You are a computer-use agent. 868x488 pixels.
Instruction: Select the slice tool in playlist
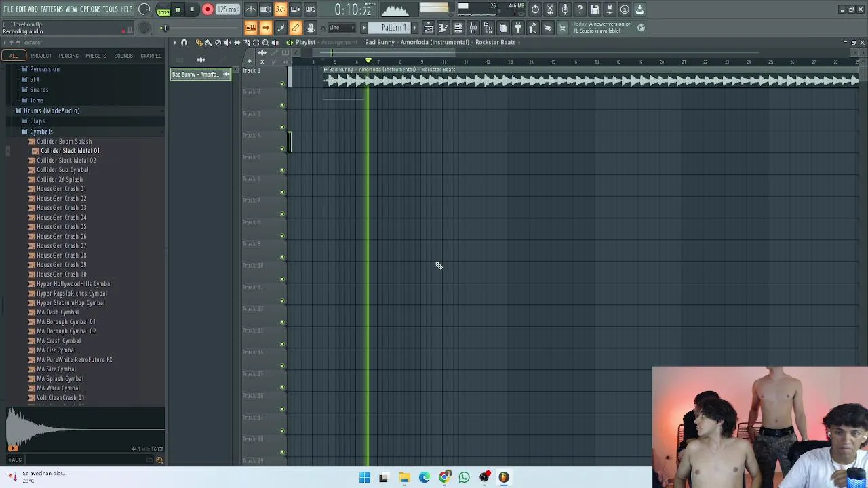(x=246, y=43)
